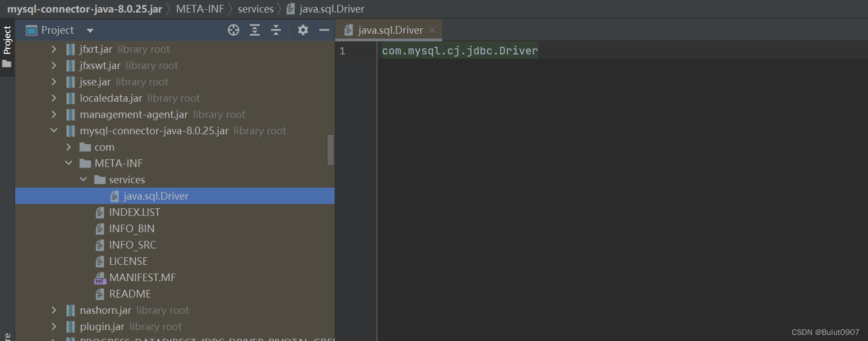Click plugin.jar archive icon
This screenshot has width=868, height=341.
(71, 327)
